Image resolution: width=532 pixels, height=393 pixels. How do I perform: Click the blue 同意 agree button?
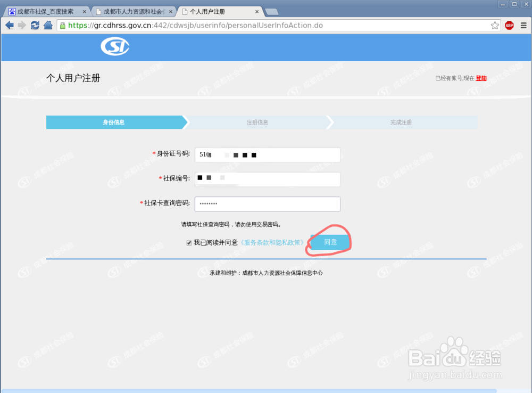click(x=329, y=242)
